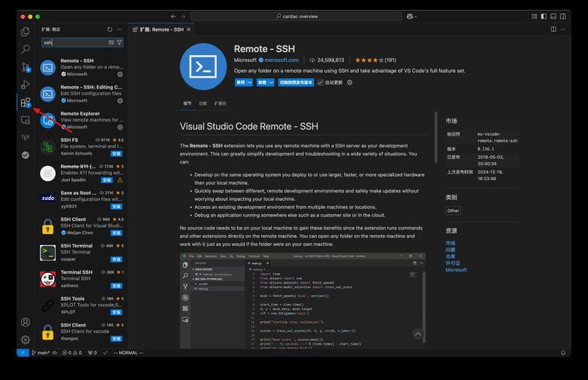Open the Issues resource link
Image resolution: width=588 pixels, height=380 pixels.
(x=450, y=250)
